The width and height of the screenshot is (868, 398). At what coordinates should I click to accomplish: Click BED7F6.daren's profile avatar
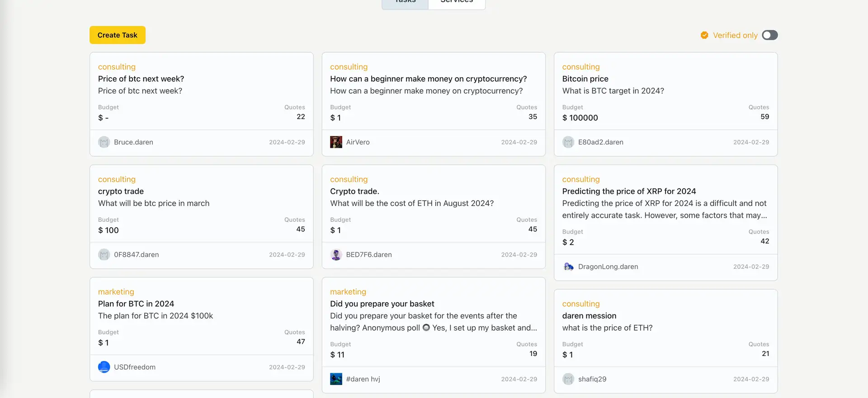(x=336, y=255)
